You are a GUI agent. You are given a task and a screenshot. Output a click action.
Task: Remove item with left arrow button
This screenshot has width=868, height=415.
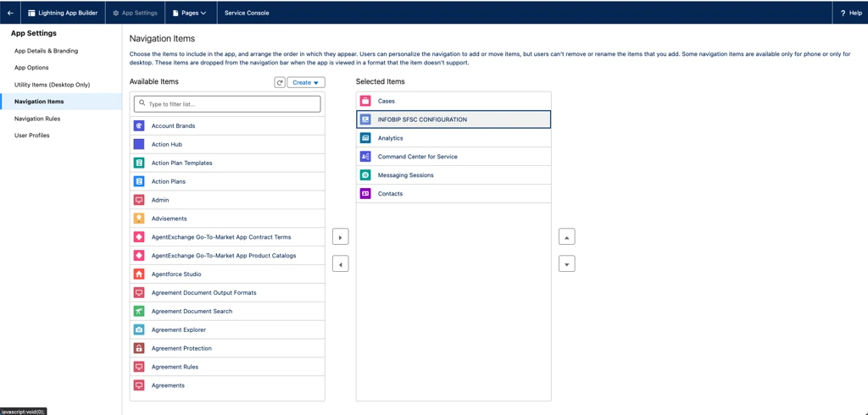(x=341, y=264)
